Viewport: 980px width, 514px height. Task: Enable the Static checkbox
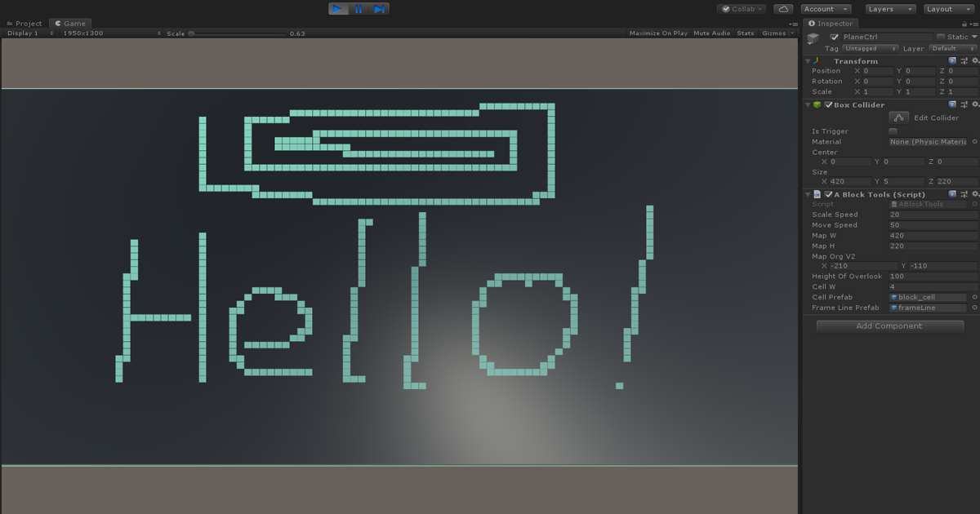click(941, 38)
